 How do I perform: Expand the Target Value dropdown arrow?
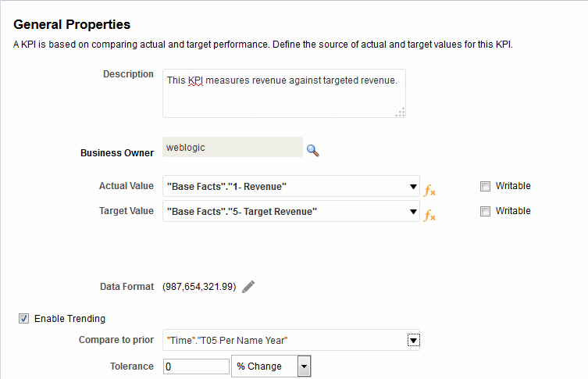click(413, 212)
